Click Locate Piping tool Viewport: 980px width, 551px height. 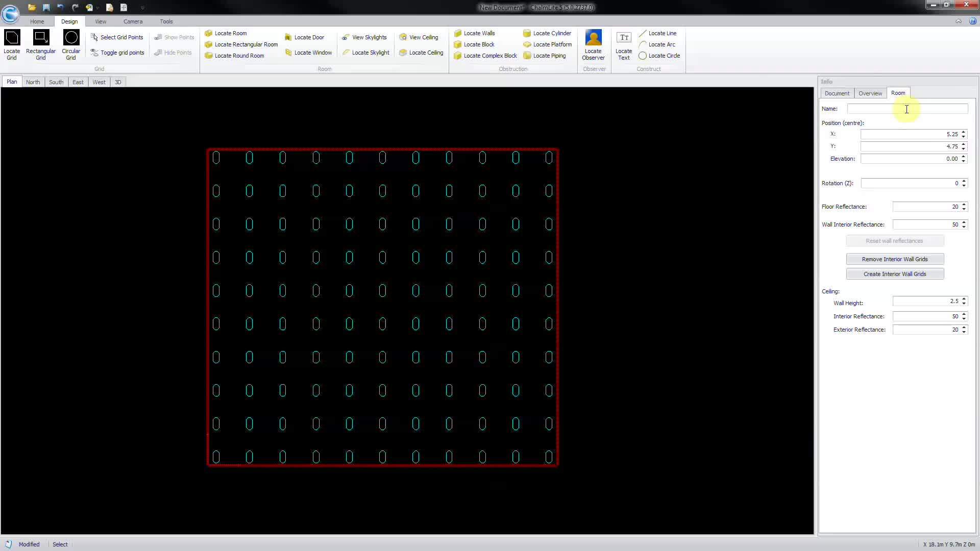click(x=545, y=56)
